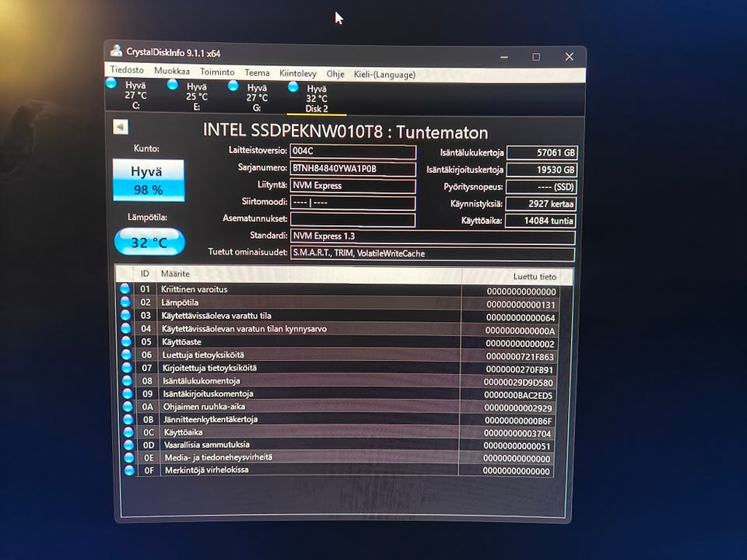
Task: Click status icon of row 02 Lämpötila
Action: coord(125,302)
